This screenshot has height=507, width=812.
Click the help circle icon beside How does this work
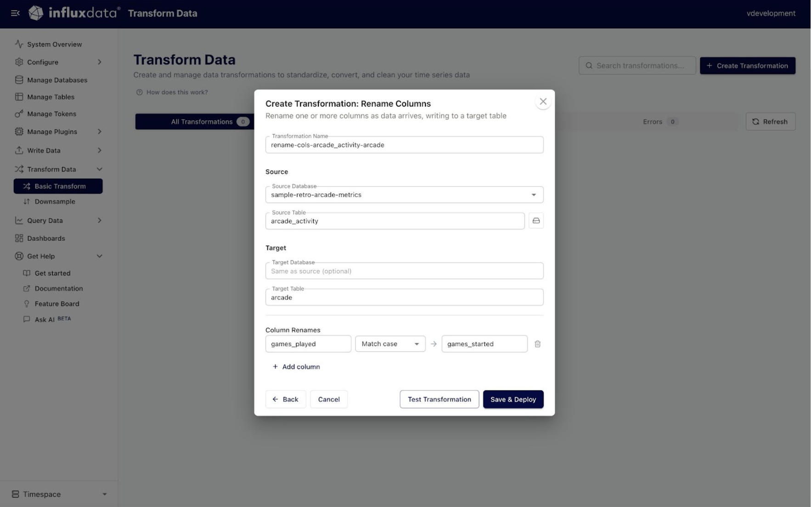pos(140,92)
